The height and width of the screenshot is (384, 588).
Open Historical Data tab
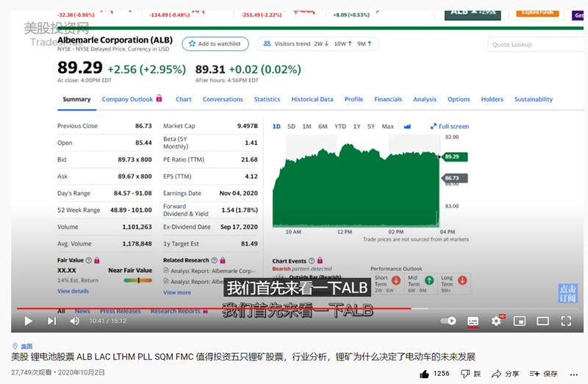click(x=312, y=99)
